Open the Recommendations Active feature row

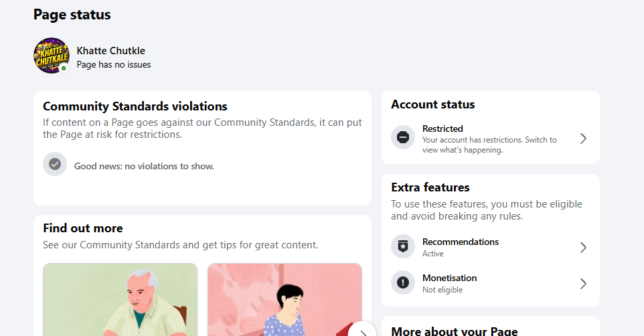point(491,247)
